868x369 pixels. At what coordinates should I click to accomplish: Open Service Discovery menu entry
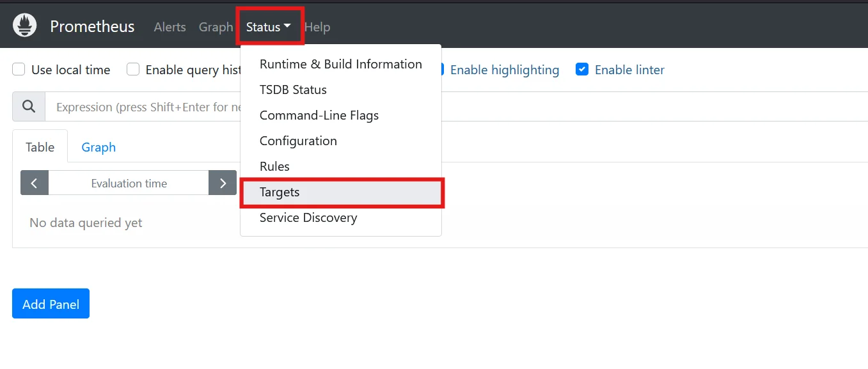click(x=341, y=217)
